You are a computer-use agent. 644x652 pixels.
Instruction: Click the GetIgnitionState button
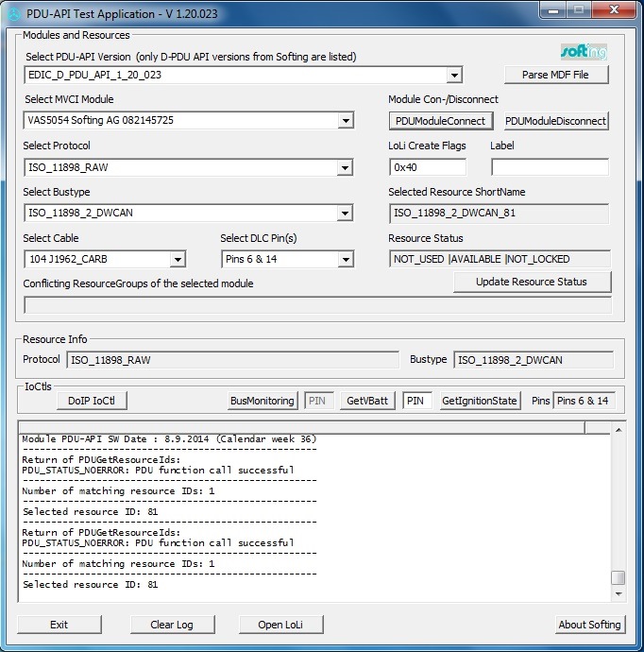click(480, 401)
